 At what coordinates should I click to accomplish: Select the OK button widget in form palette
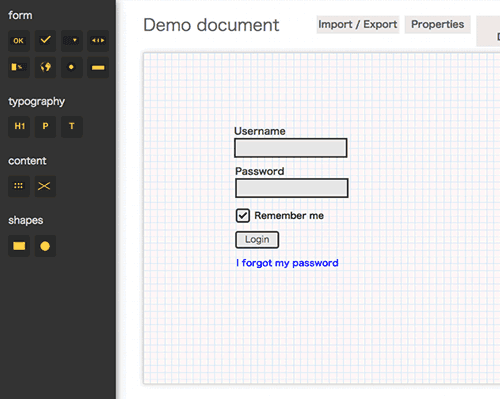point(19,41)
